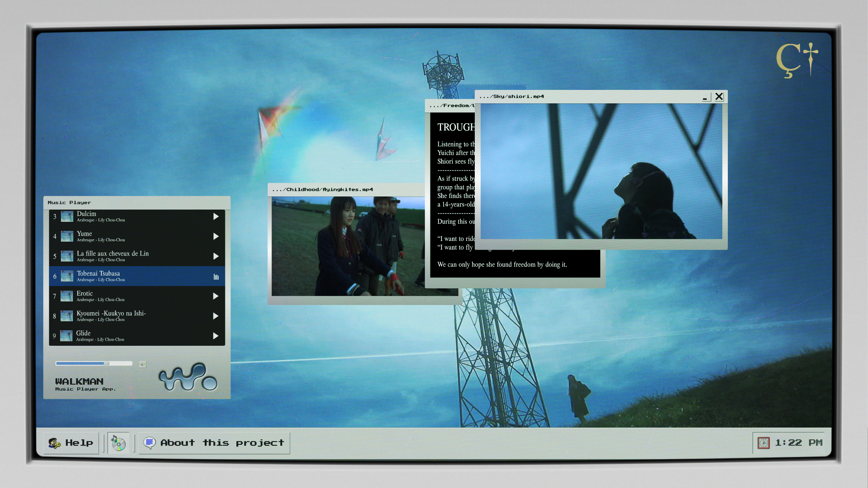
Task: Play the track Yume
Action: tap(216, 236)
